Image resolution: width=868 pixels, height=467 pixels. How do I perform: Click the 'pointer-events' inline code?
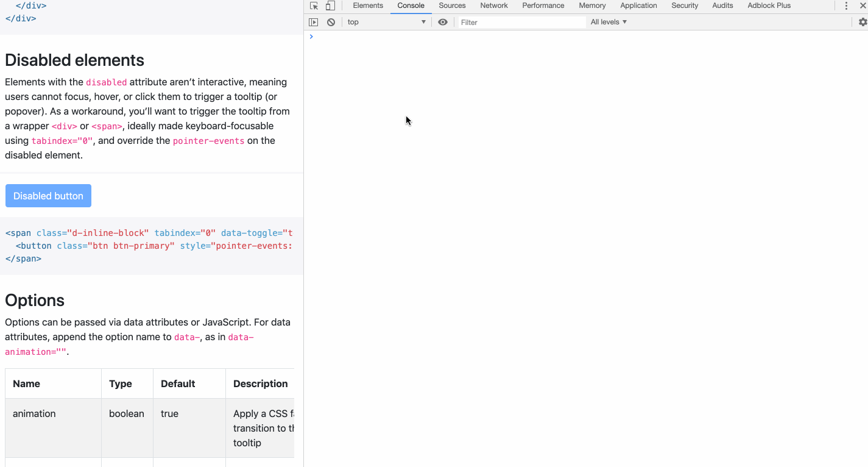coord(209,141)
